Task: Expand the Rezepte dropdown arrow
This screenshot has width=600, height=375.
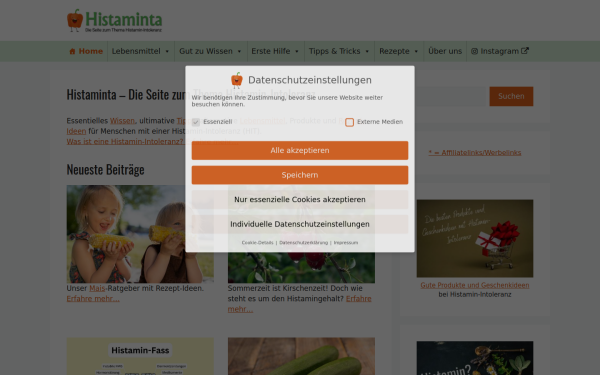Action: pyautogui.click(x=416, y=51)
